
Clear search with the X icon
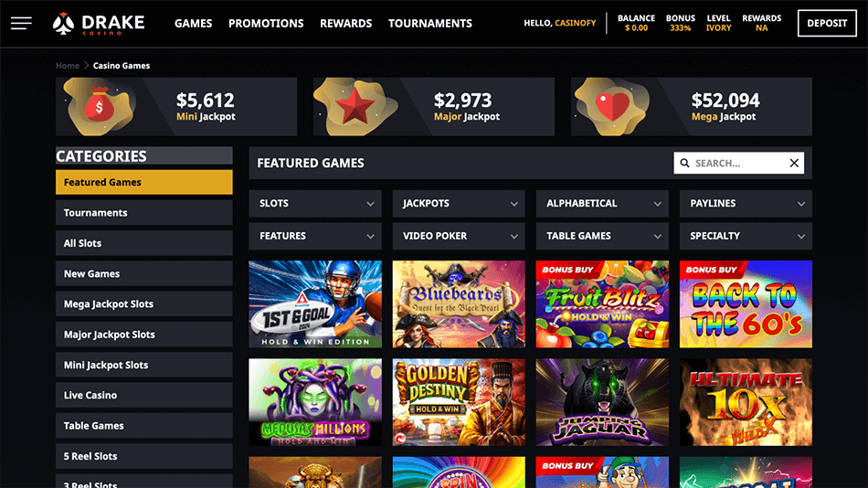click(x=794, y=163)
